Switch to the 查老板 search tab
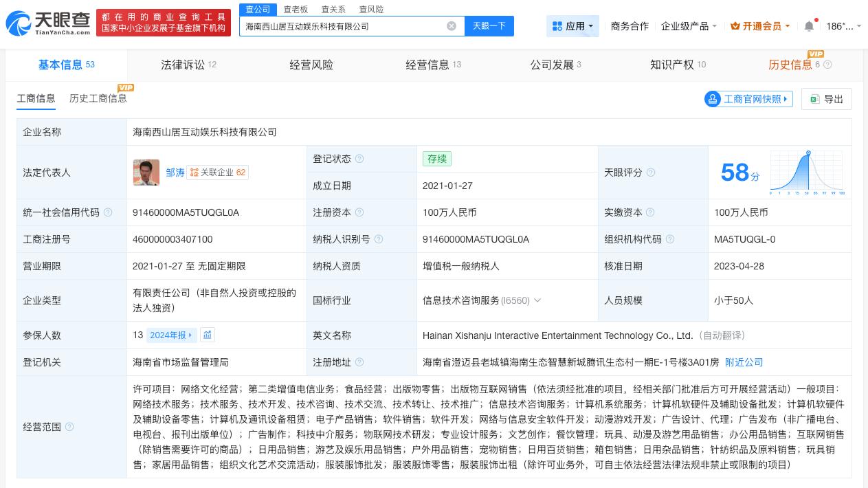The height and width of the screenshot is (488, 868). [x=296, y=9]
